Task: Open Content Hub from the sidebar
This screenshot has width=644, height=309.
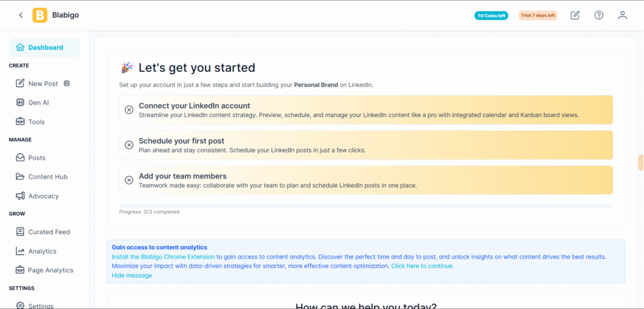Action: tap(47, 177)
